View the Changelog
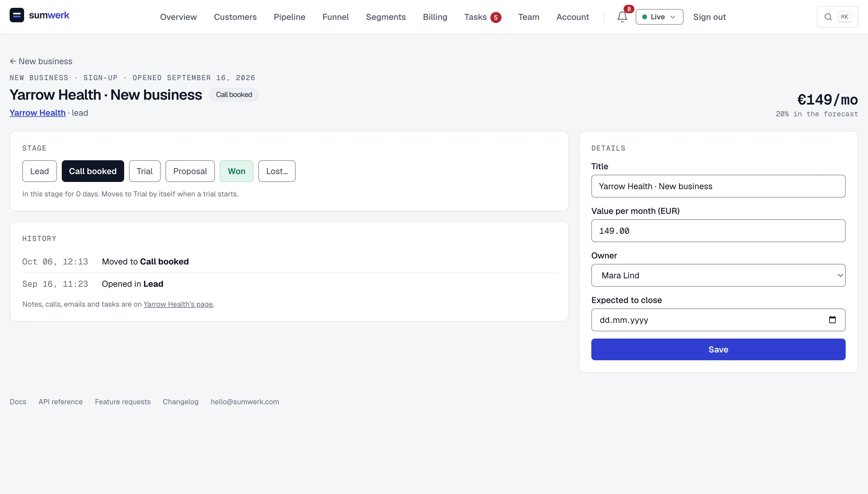Screen dimensions: 868x494 click(181, 402)
